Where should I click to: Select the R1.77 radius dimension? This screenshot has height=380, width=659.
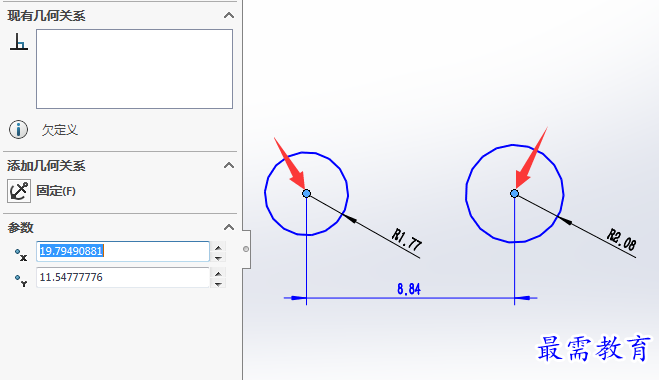pyautogui.click(x=407, y=240)
